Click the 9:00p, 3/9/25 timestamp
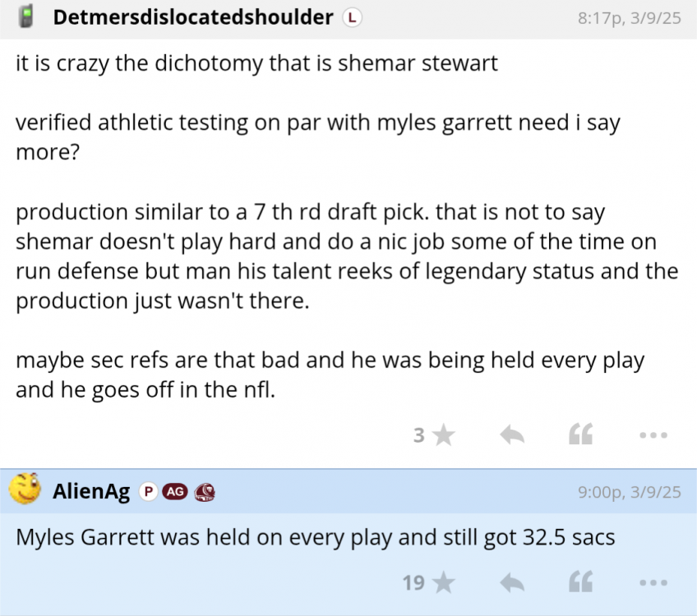Viewport: 697px width, 616px height. [x=629, y=493]
